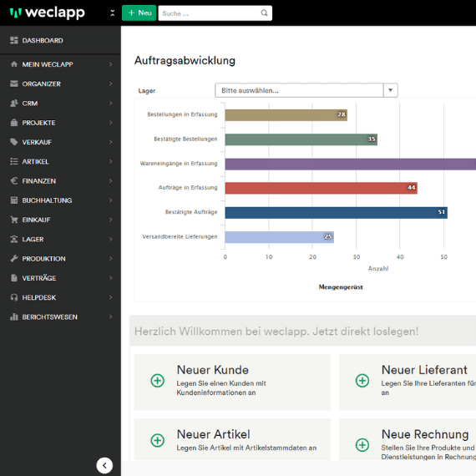Expand the Berichtswesen submenu chevron
The image size is (476, 476).
pyautogui.click(x=111, y=317)
